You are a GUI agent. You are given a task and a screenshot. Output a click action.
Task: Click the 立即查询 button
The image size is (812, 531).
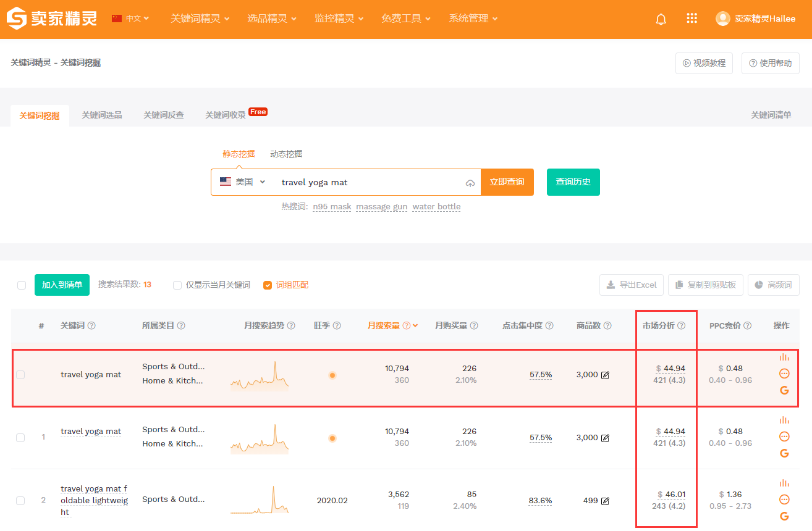click(507, 182)
